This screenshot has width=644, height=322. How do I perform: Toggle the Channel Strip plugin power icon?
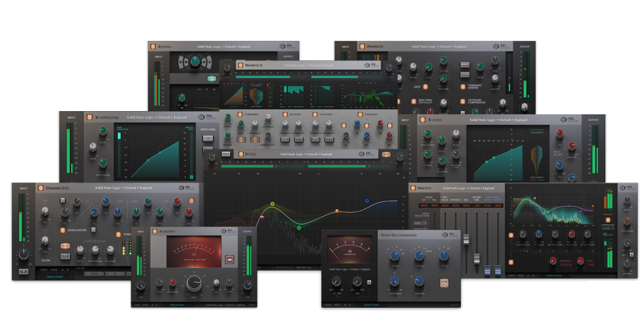click(41, 188)
